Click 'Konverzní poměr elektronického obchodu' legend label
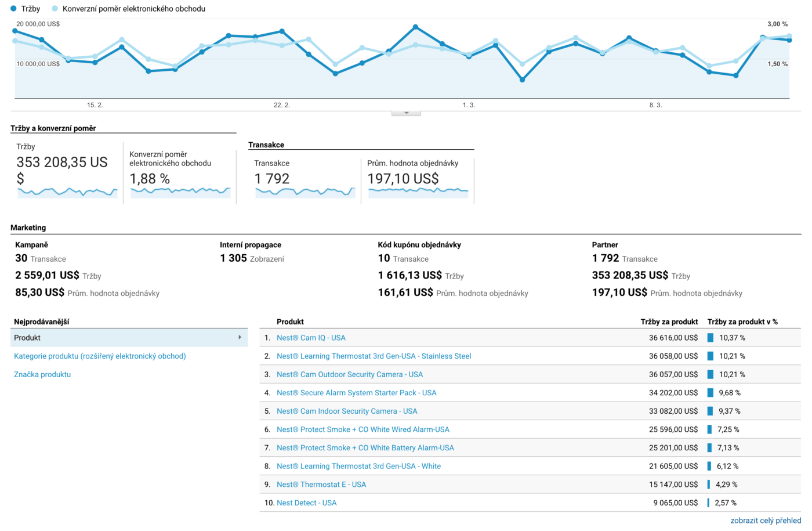This screenshot has width=812, height=531. tap(134, 9)
